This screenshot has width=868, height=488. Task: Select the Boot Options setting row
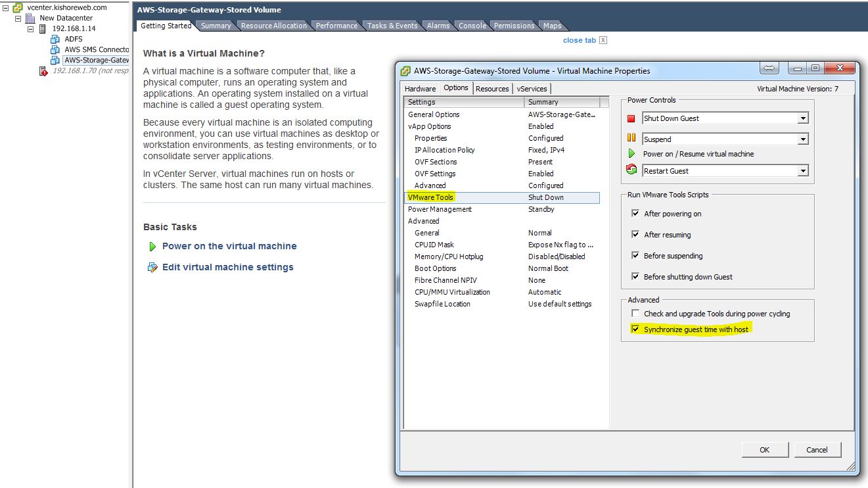pyautogui.click(x=435, y=268)
